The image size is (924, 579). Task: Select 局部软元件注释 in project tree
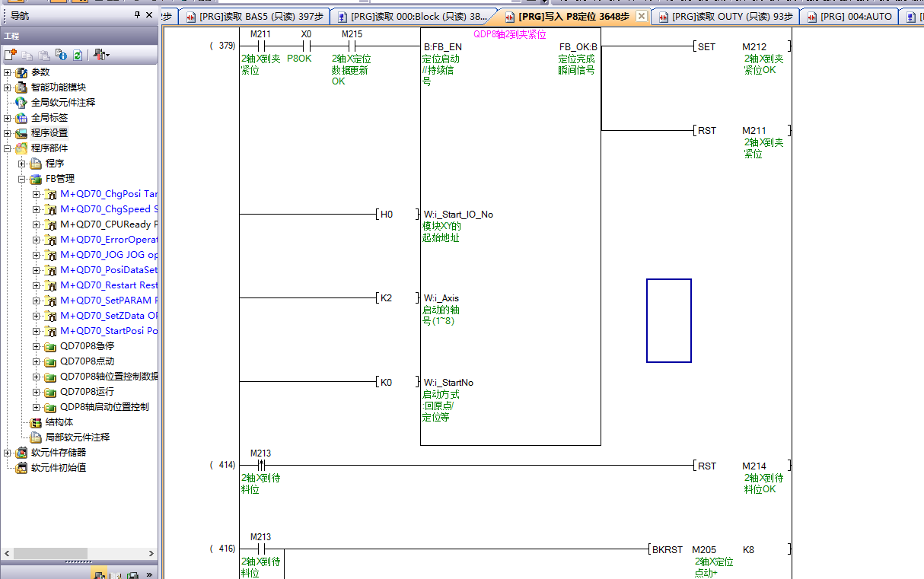[x=77, y=437]
